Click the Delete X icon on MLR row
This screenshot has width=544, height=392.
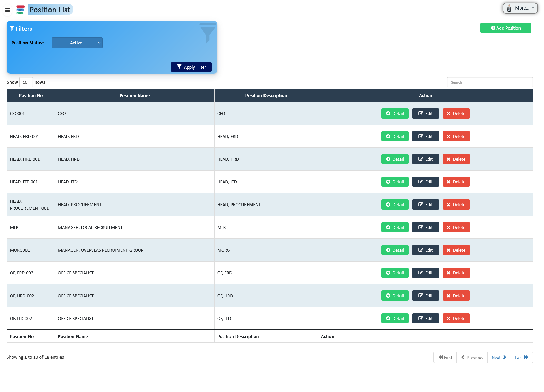coord(449,227)
